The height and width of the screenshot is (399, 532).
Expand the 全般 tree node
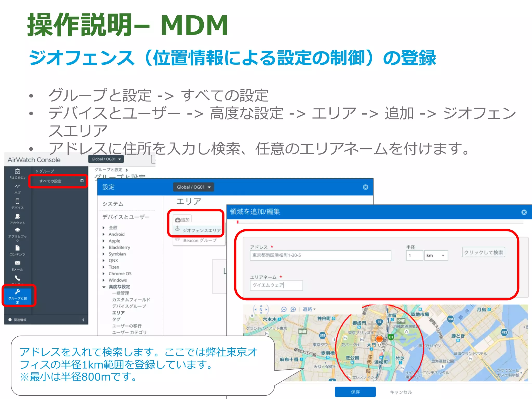click(x=104, y=228)
